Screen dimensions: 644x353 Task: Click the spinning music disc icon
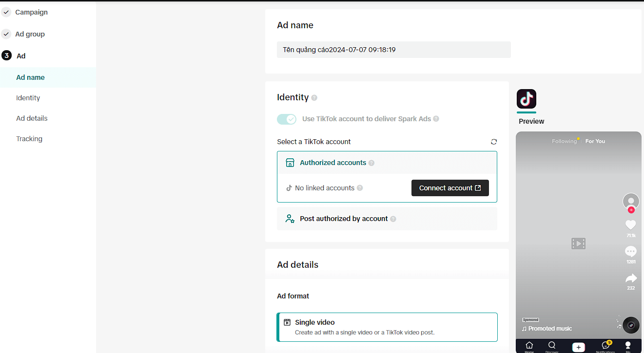click(631, 325)
